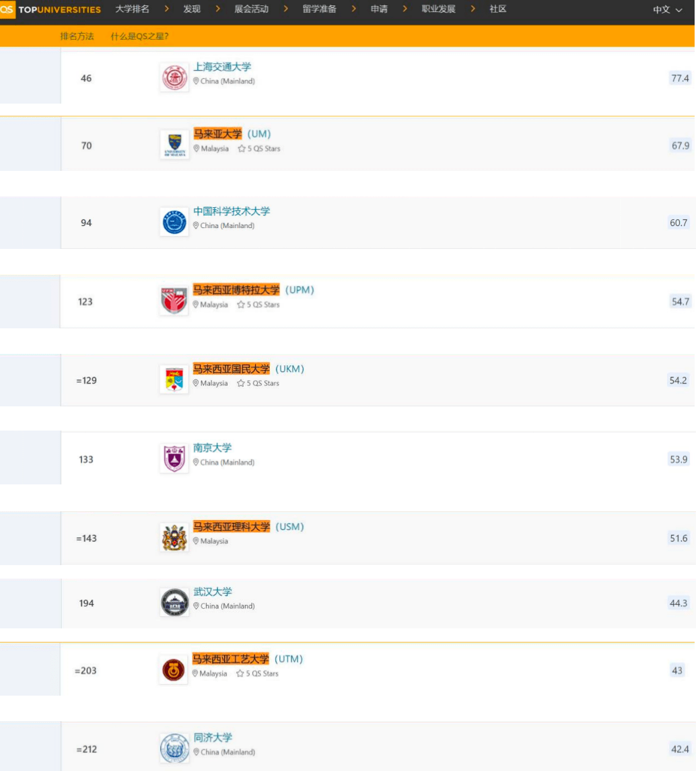The image size is (700, 771).
Task: Click the Universiti Malaya crest logo
Action: click(174, 145)
